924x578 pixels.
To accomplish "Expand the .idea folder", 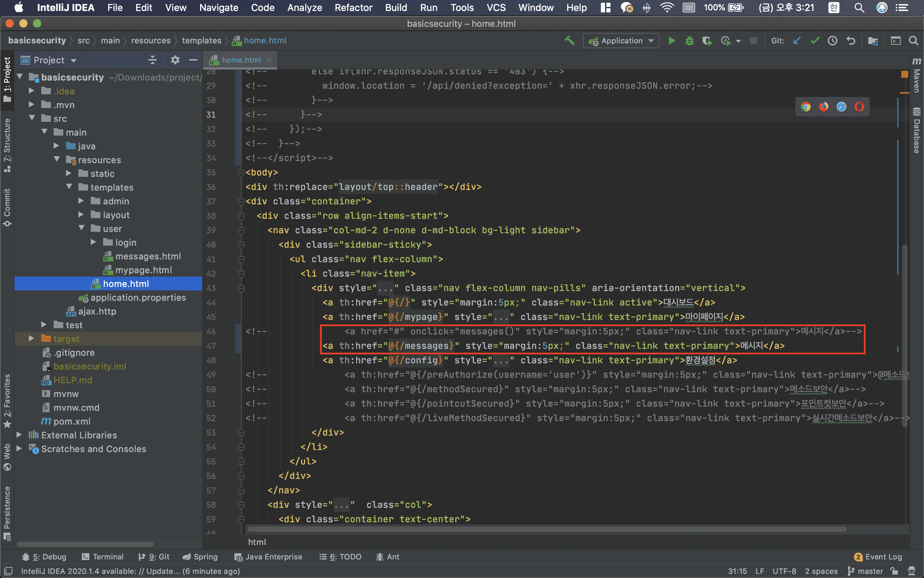I will point(32,91).
